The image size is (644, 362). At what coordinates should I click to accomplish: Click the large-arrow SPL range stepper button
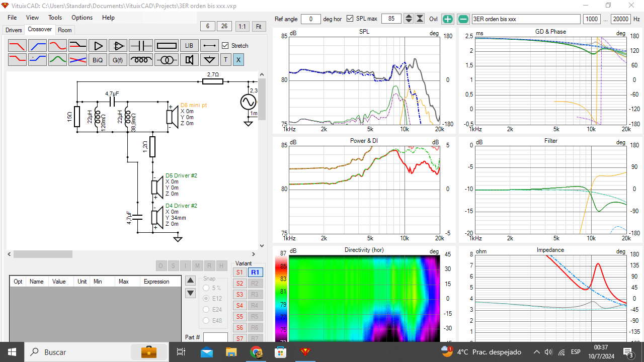point(420,19)
